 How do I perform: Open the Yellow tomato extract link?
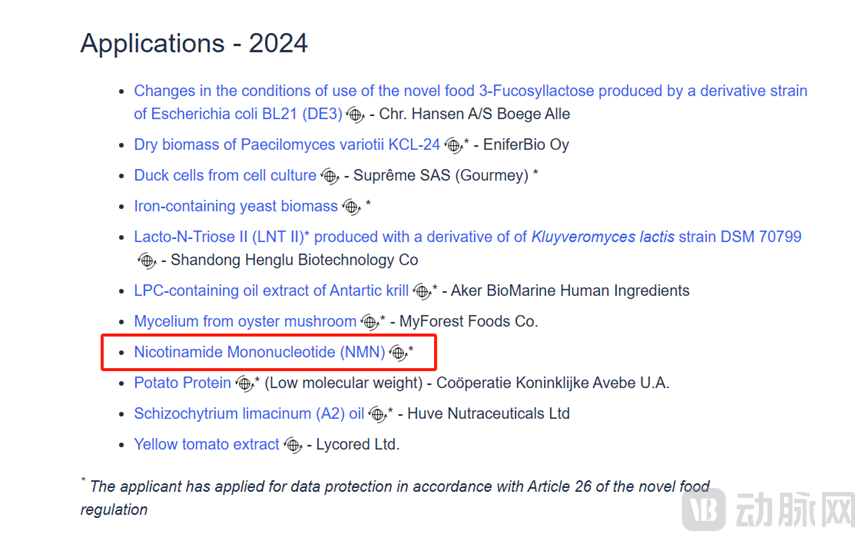207,444
